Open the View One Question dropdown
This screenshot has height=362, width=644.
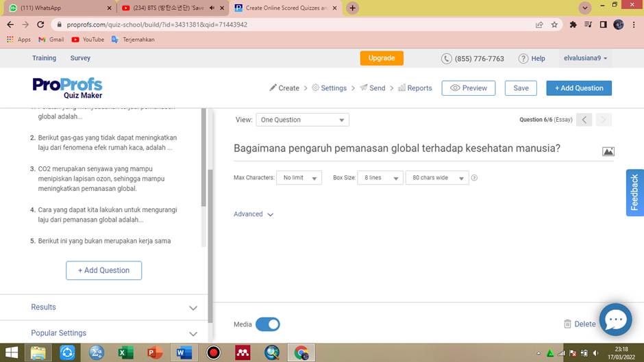[302, 120]
